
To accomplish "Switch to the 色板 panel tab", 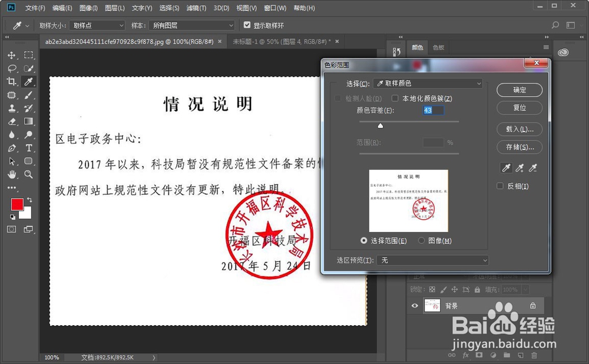I will [x=439, y=47].
